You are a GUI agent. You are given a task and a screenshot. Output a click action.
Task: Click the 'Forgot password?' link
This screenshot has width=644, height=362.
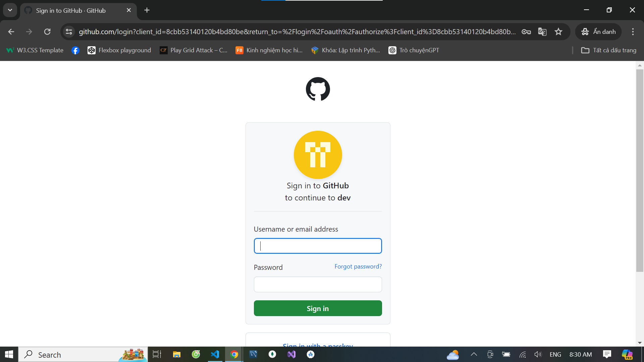tap(358, 266)
